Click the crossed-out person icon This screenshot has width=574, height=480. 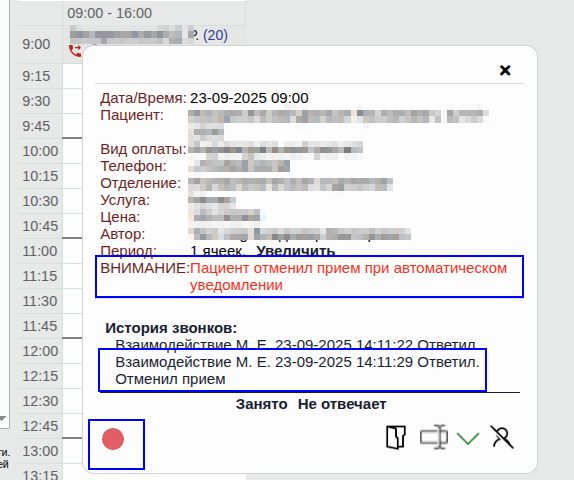tap(502, 437)
